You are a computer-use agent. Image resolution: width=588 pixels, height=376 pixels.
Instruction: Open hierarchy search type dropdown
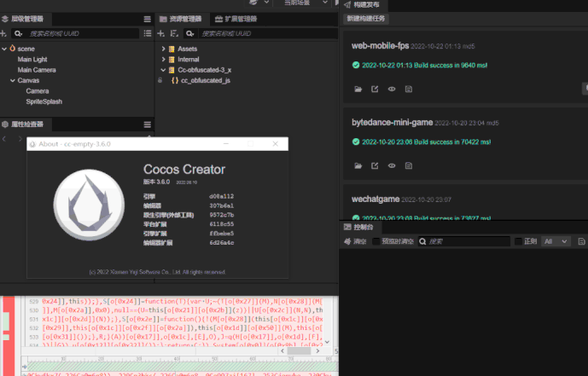point(18,34)
